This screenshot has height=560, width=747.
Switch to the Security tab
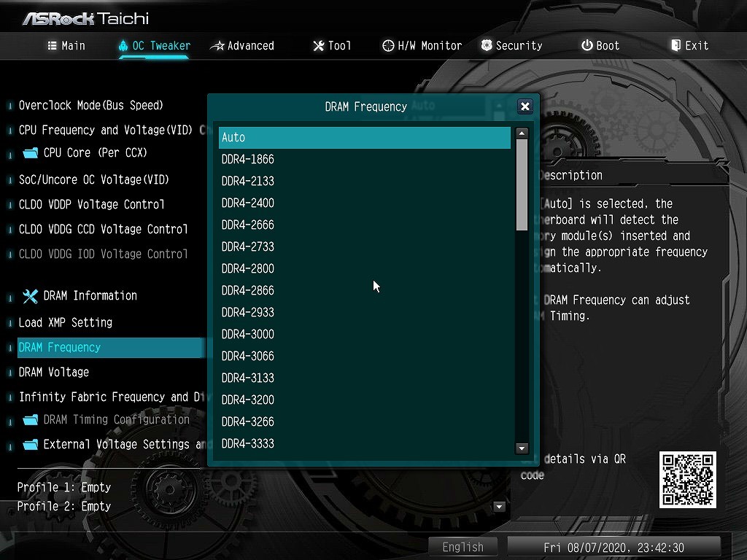click(x=511, y=46)
